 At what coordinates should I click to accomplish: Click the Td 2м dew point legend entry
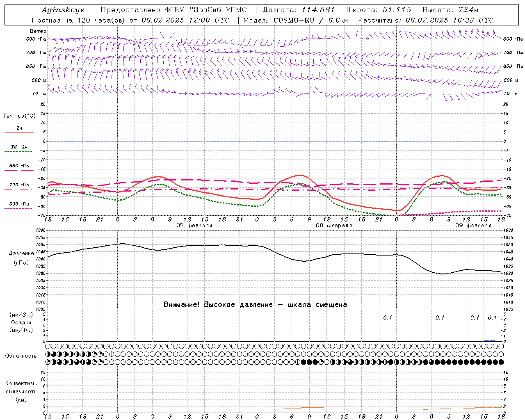(x=19, y=147)
